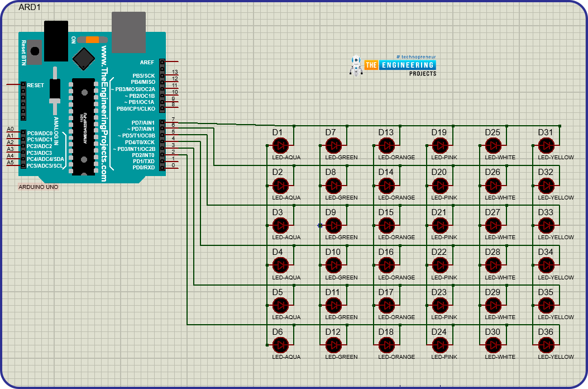Select LED D7 green symbol
588x389 pixels.
click(x=334, y=145)
